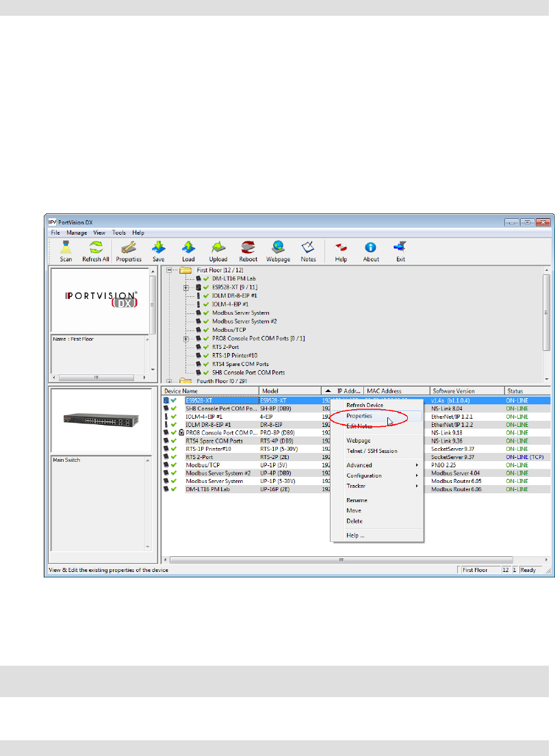Click green check icon on Modbus/TCP list row

[174, 465]
